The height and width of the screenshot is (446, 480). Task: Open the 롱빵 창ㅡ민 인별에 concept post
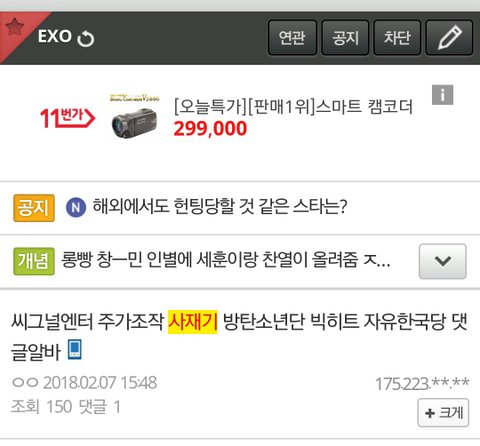(226, 260)
